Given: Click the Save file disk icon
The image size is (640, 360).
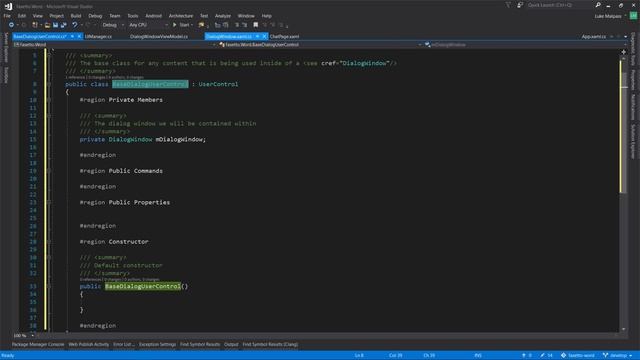Looking at the screenshot, I should pos(56,25).
